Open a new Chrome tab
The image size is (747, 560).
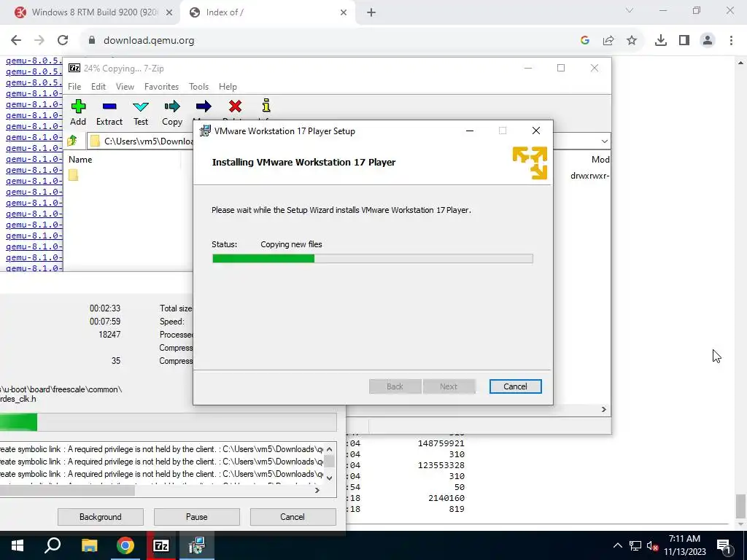[x=371, y=13]
